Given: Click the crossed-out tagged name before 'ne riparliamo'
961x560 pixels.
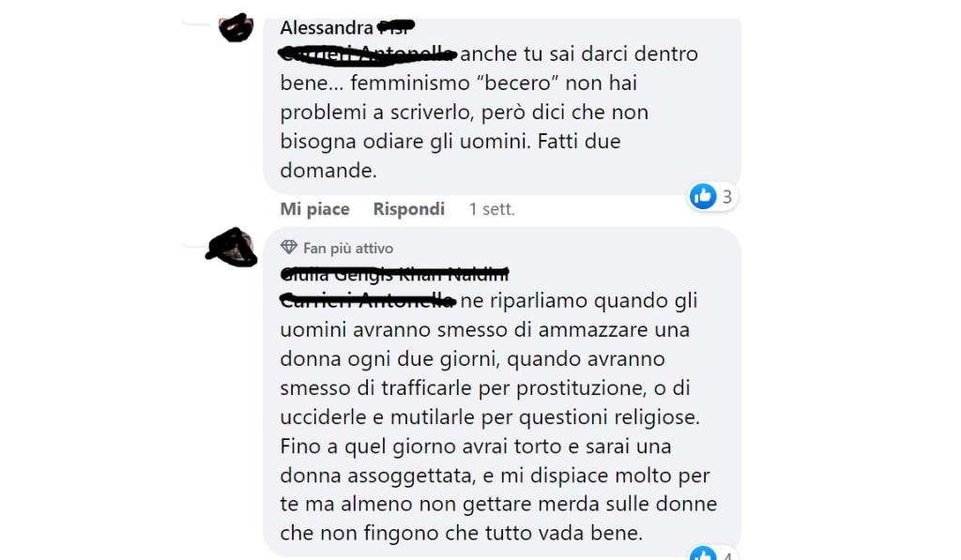Looking at the screenshot, I should click(368, 300).
